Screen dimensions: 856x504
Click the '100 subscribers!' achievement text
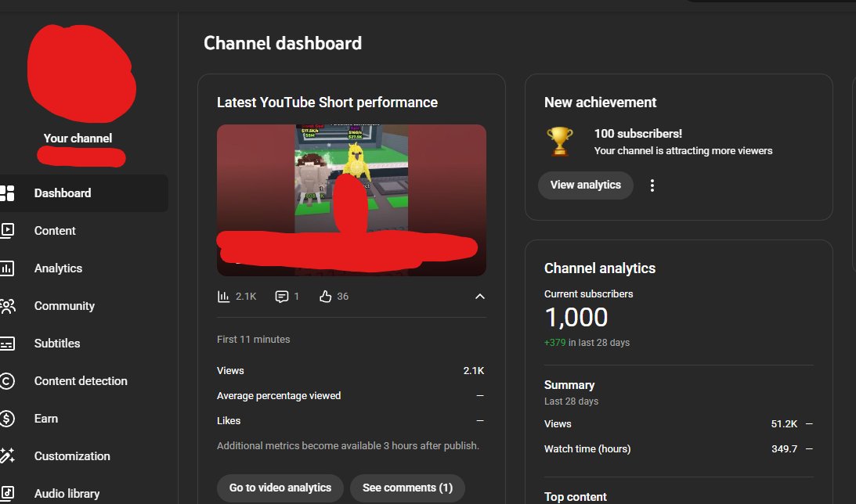(x=637, y=134)
